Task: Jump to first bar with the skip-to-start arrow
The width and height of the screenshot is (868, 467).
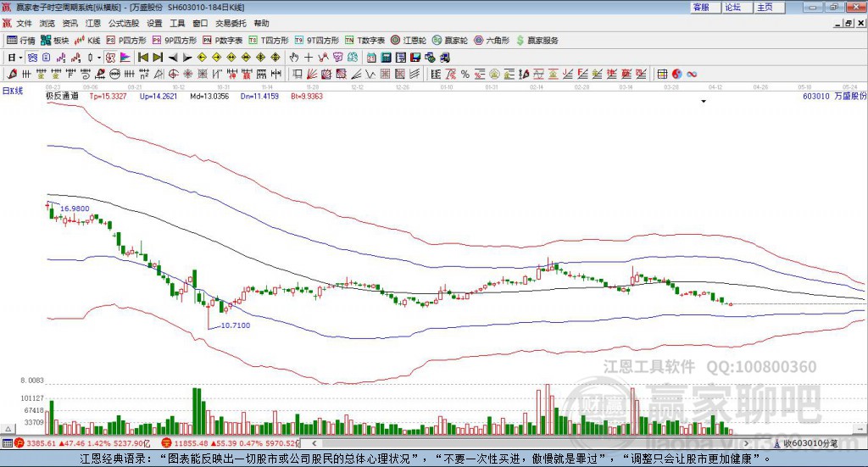Action: (x=142, y=58)
